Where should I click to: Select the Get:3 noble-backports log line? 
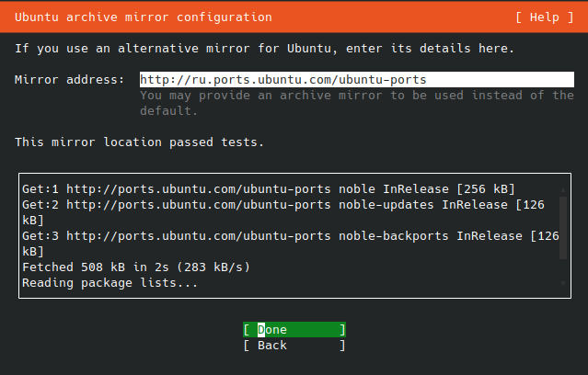[291, 244]
